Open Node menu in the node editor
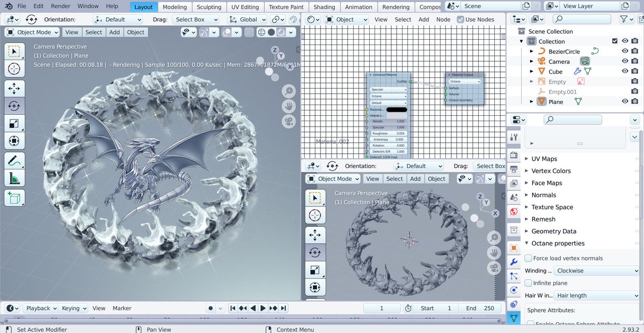This screenshot has width=644, height=333. [x=443, y=19]
